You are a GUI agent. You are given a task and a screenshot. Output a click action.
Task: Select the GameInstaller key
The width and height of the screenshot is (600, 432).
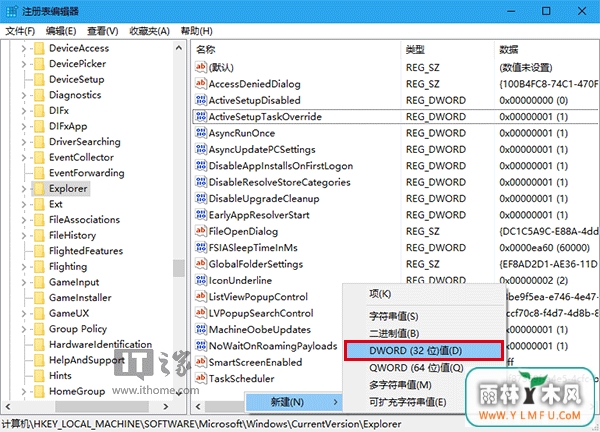tap(80, 298)
